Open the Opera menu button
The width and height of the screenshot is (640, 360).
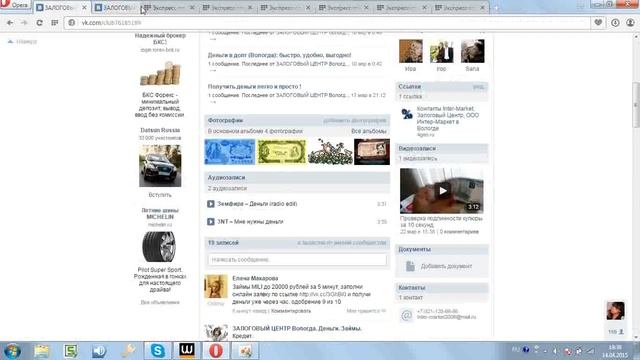tap(16, 5)
